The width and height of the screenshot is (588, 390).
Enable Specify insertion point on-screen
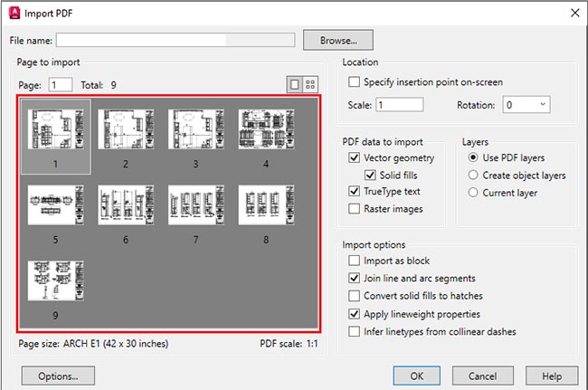pos(356,82)
